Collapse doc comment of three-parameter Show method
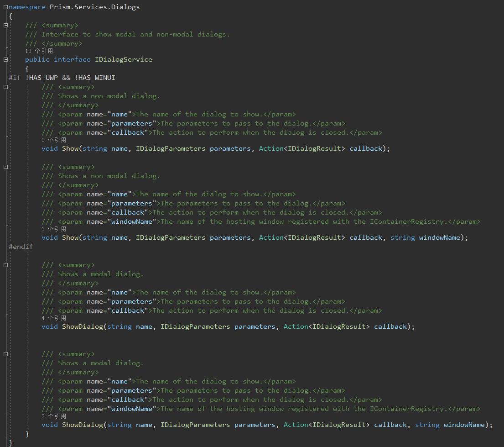 click(x=5, y=87)
